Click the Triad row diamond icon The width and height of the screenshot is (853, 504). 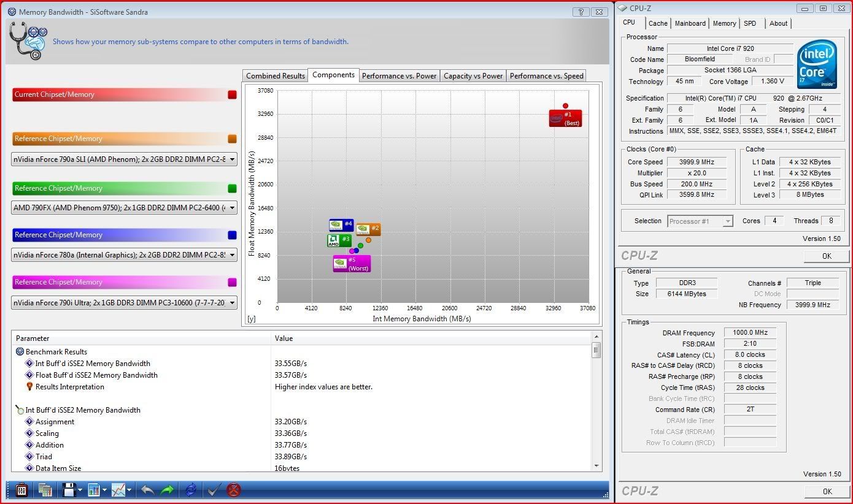29,457
